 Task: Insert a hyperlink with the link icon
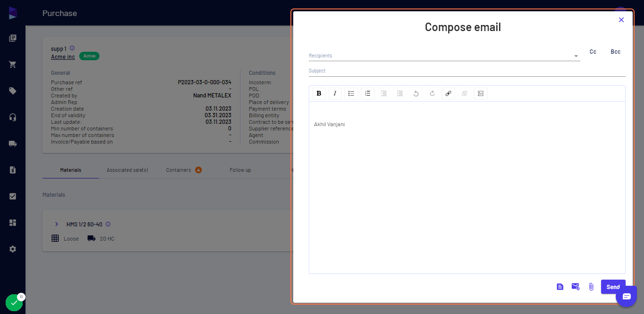(x=448, y=93)
